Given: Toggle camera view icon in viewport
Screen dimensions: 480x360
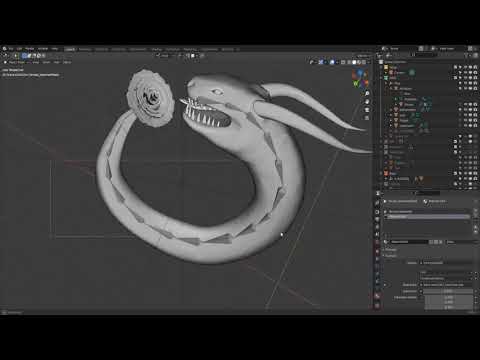Looking at the screenshot, I should coord(367,110).
